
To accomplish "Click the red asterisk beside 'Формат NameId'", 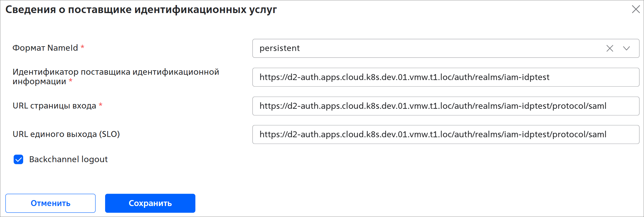I will (83, 47).
